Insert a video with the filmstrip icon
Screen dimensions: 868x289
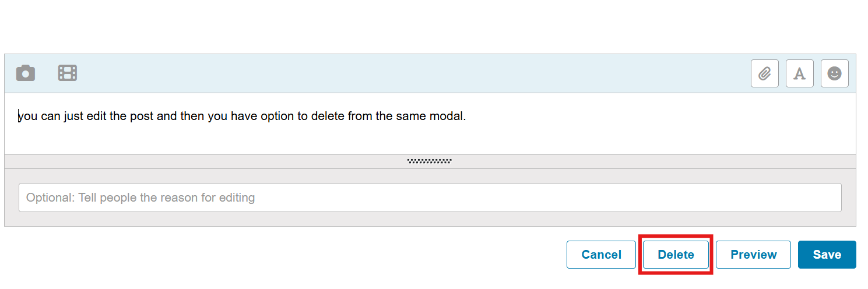pyautogui.click(x=68, y=73)
